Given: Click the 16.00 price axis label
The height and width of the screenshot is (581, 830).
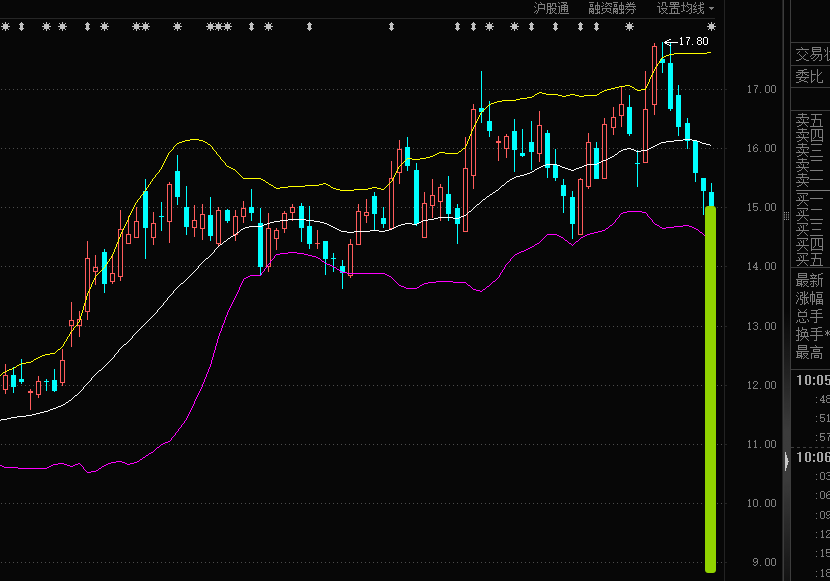Looking at the screenshot, I should [762, 148].
